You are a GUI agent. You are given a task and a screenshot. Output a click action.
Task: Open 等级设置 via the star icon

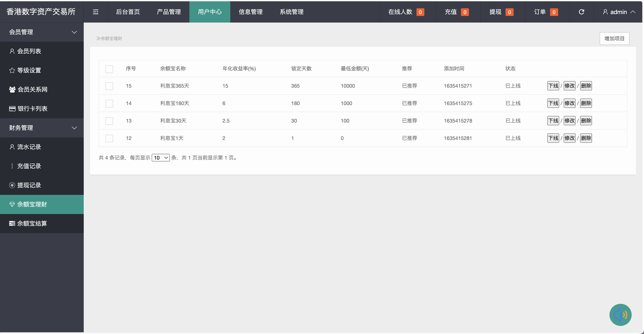(x=12, y=70)
